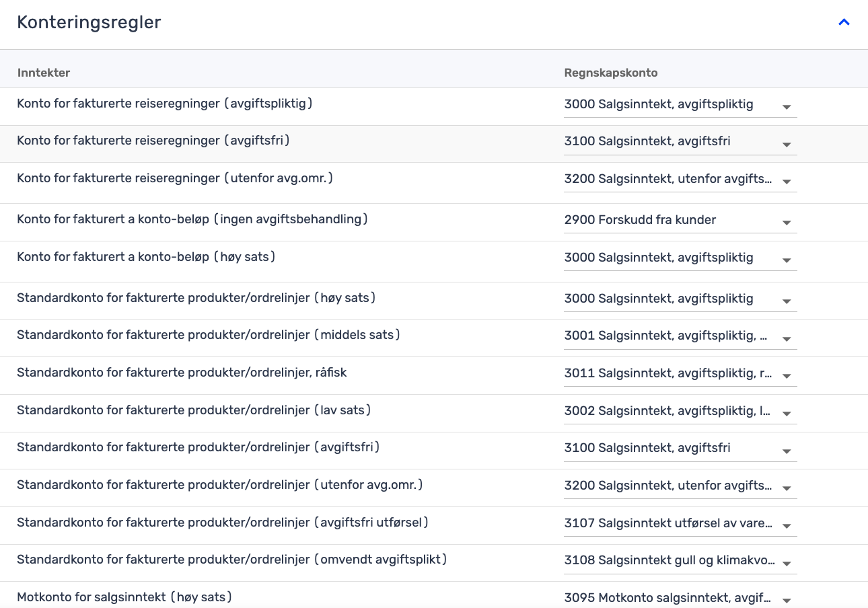
Task: Open dropdown for produkter/ordrelinjer (høy sats)
Action: (680, 299)
